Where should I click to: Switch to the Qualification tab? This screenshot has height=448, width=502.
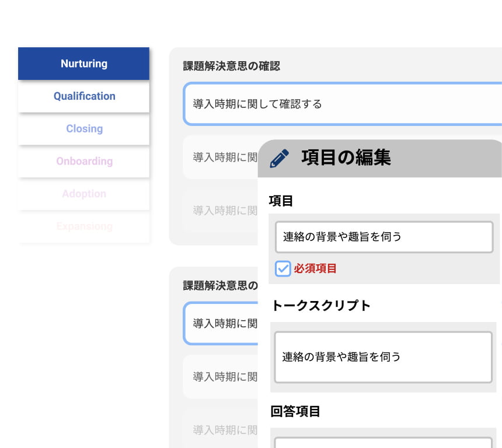[83, 96]
